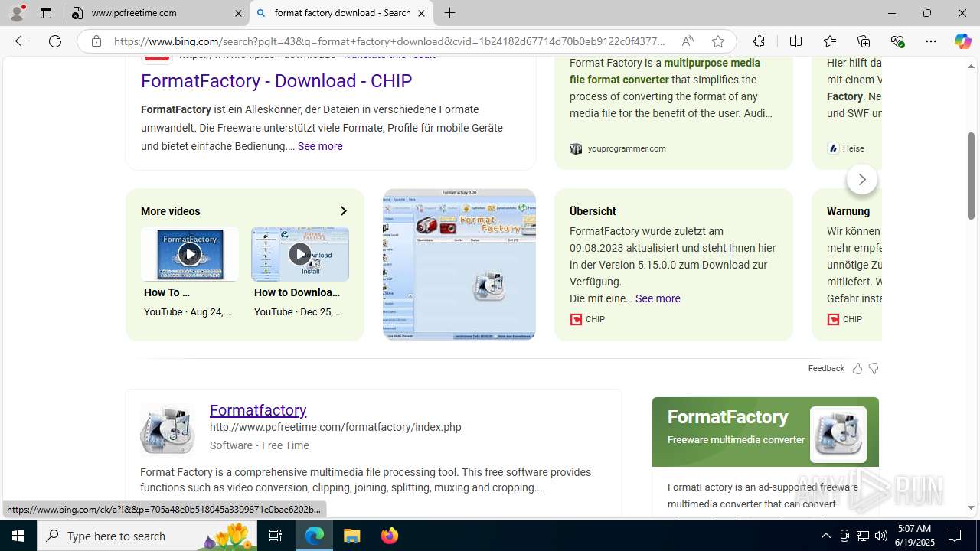Viewport: 980px width, 551px height.
Task: Click See more in Übersicht card
Action: (658, 298)
